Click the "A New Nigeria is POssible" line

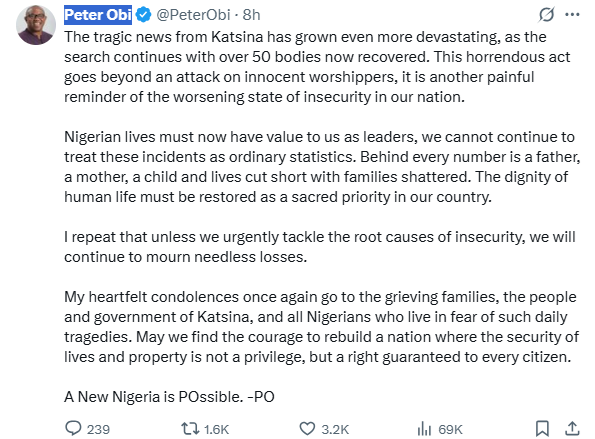click(169, 397)
